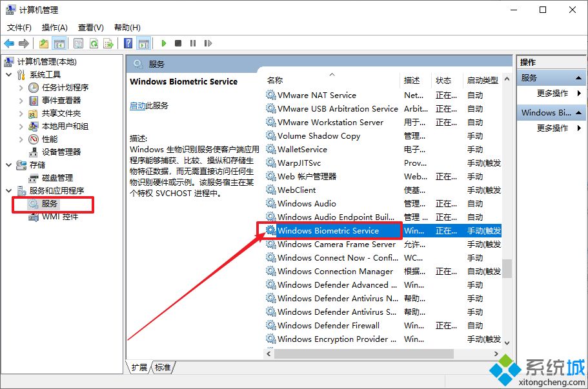
Task: Switch to the 扩展 tab
Action: click(x=139, y=367)
